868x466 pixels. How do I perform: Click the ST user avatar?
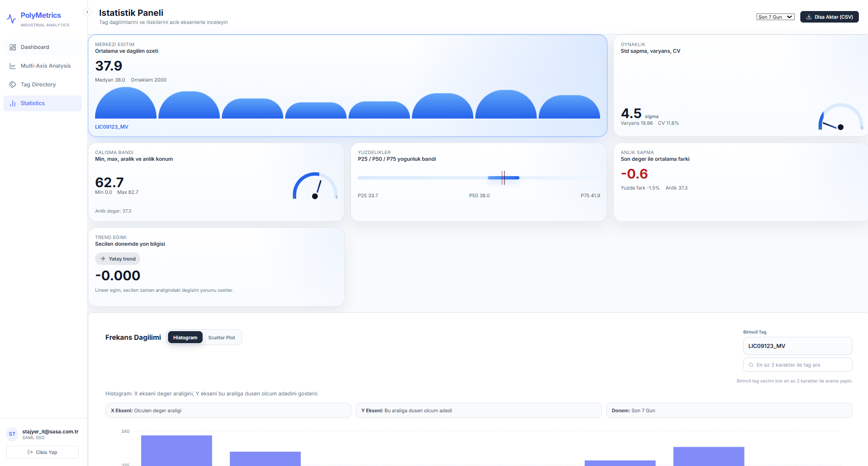tap(12, 434)
